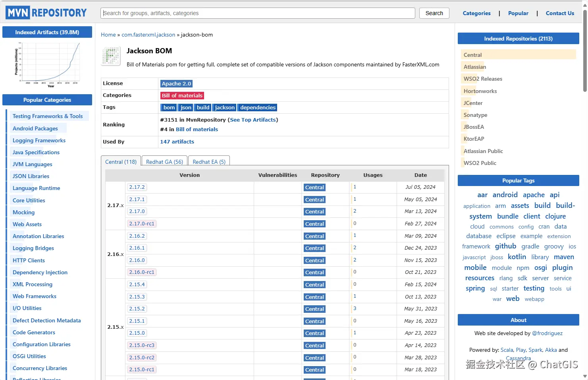Open Logging Frameworks category
This screenshot has width=588, height=380.
39,140
